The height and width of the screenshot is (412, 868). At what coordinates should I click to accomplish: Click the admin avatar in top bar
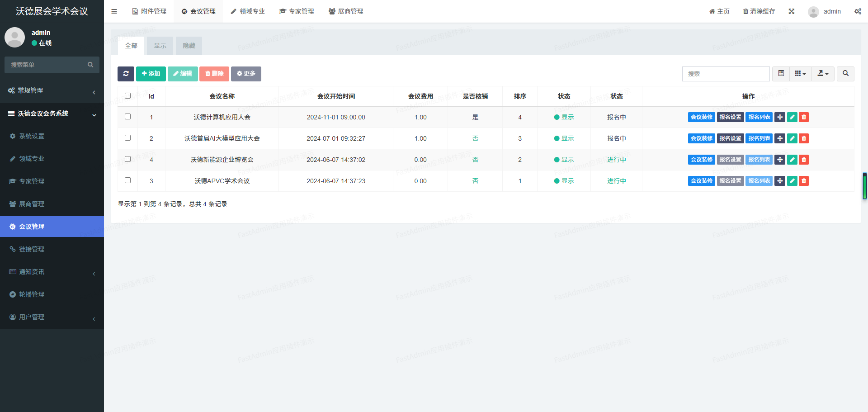pyautogui.click(x=813, y=12)
